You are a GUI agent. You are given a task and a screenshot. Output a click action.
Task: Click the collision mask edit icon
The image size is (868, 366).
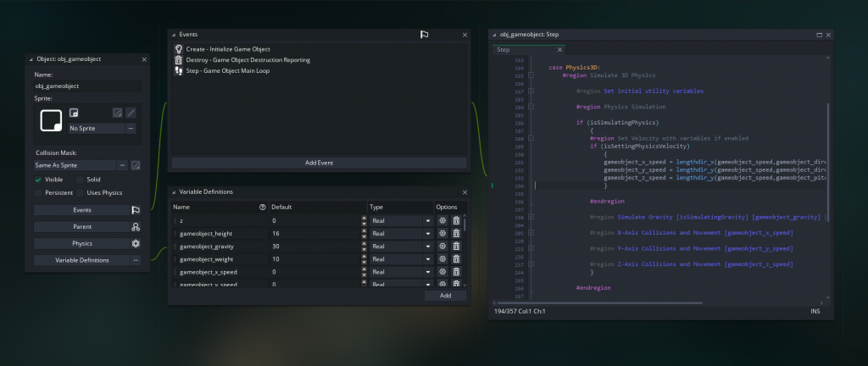135,165
